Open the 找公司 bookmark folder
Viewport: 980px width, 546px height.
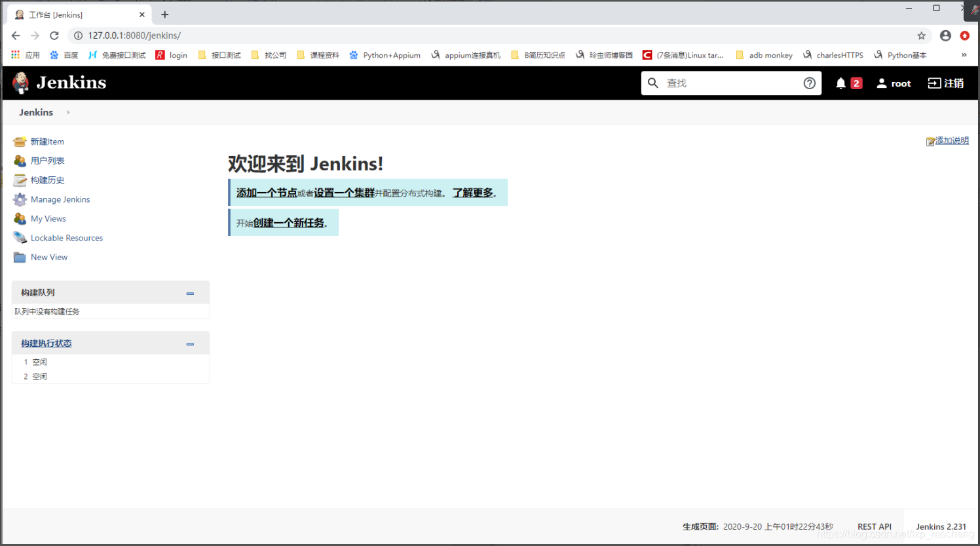click(x=269, y=55)
